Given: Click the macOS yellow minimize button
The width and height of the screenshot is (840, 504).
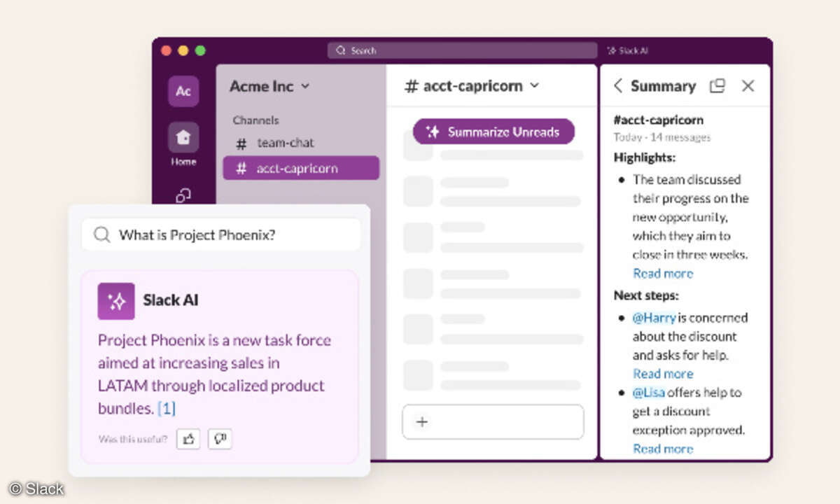Looking at the screenshot, I should point(183,50).
